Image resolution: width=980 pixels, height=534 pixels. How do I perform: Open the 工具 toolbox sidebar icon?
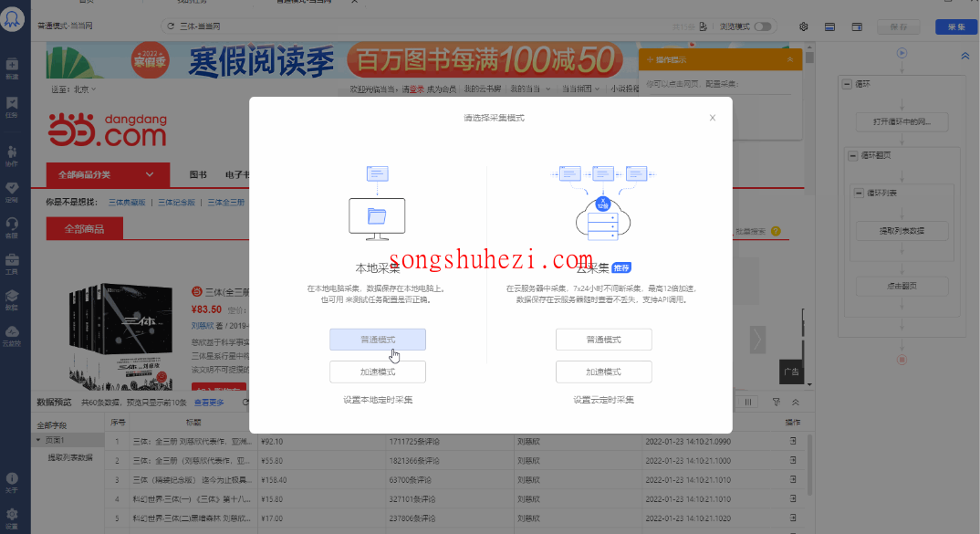tap(12, 264)
